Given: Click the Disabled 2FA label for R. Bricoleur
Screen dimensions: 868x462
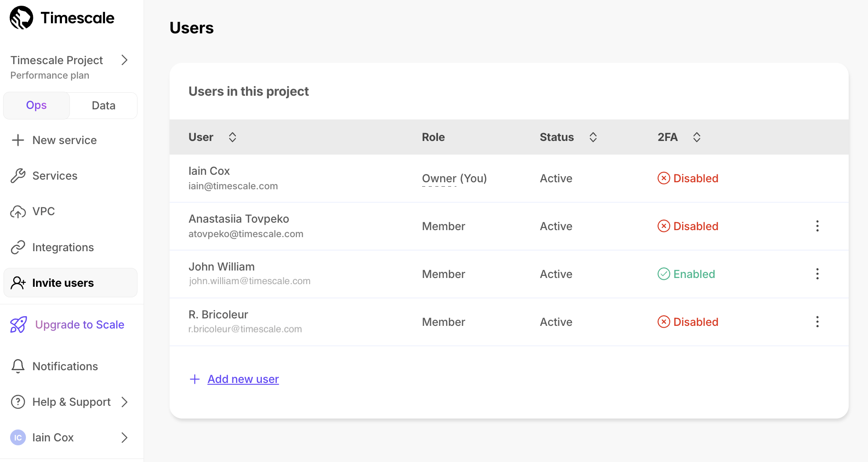Looking at the screenshot, I should tap(696, 322).
